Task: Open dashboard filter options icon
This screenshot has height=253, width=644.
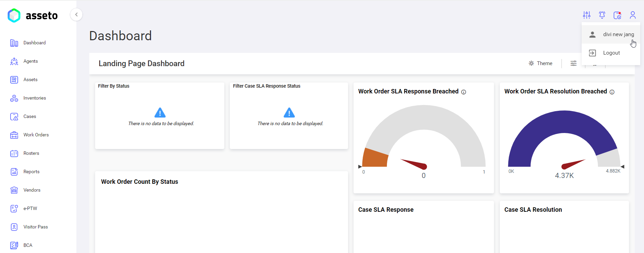Action: click(x=573, y=63)
